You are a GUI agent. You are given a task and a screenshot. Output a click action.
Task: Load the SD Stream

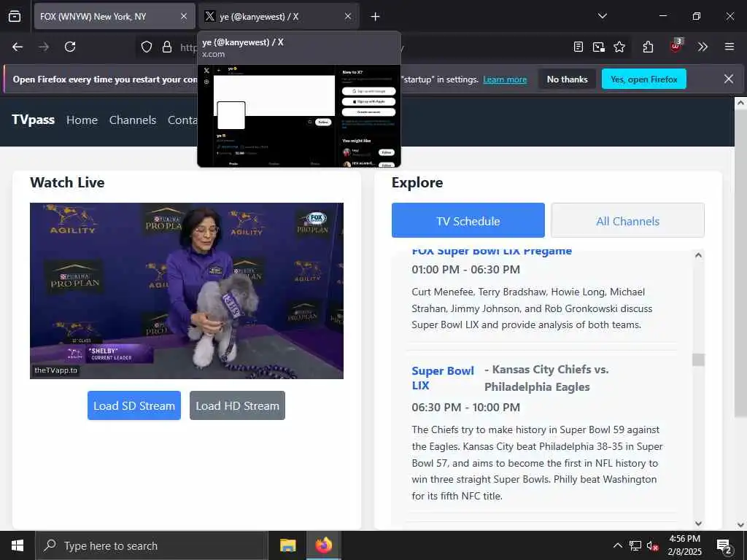pyautogui.click(x=134, y=405)
